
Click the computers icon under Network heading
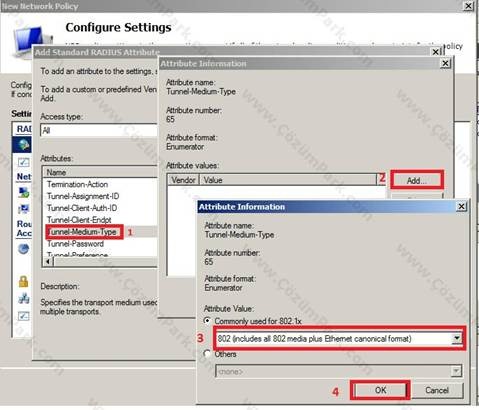(23, 192)
